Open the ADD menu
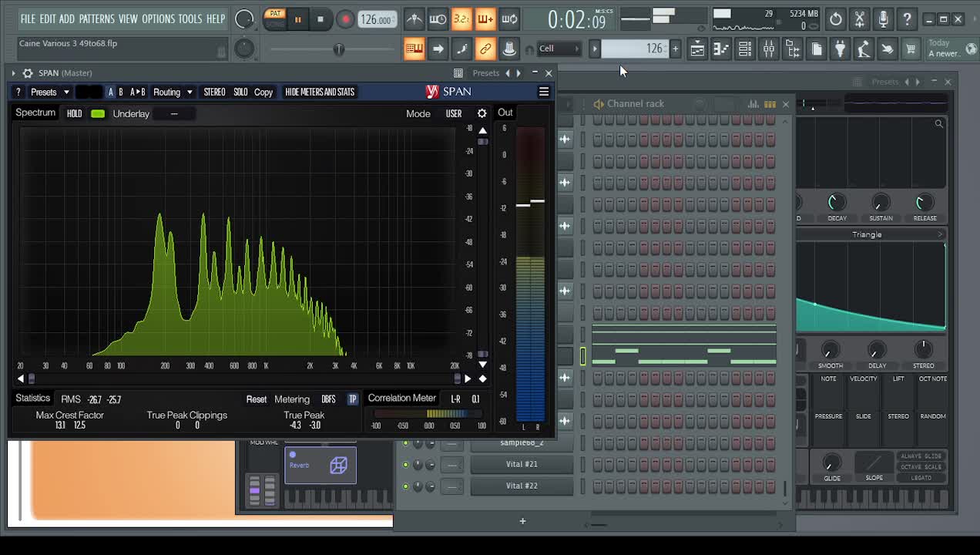 [67, 18]
